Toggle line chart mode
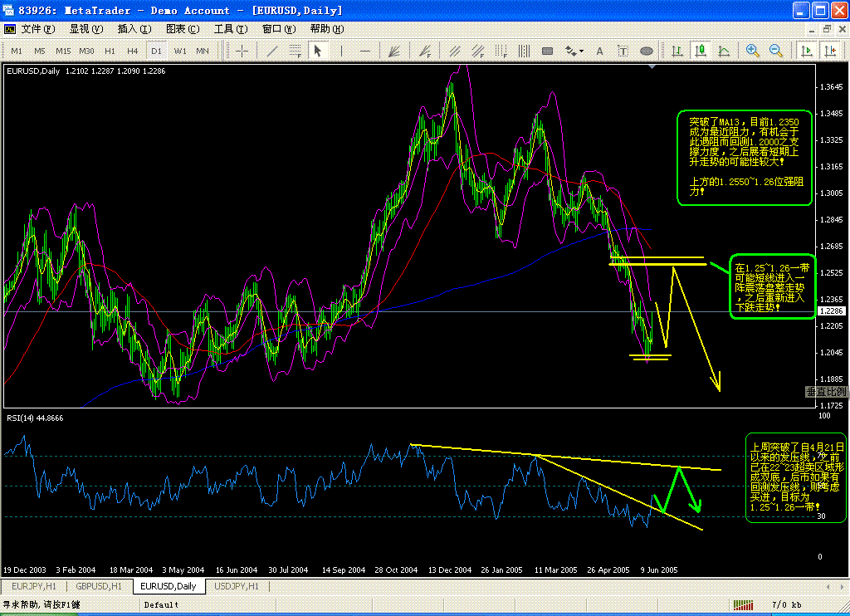This screenshot has height=616, width=850. coord(724,51)
